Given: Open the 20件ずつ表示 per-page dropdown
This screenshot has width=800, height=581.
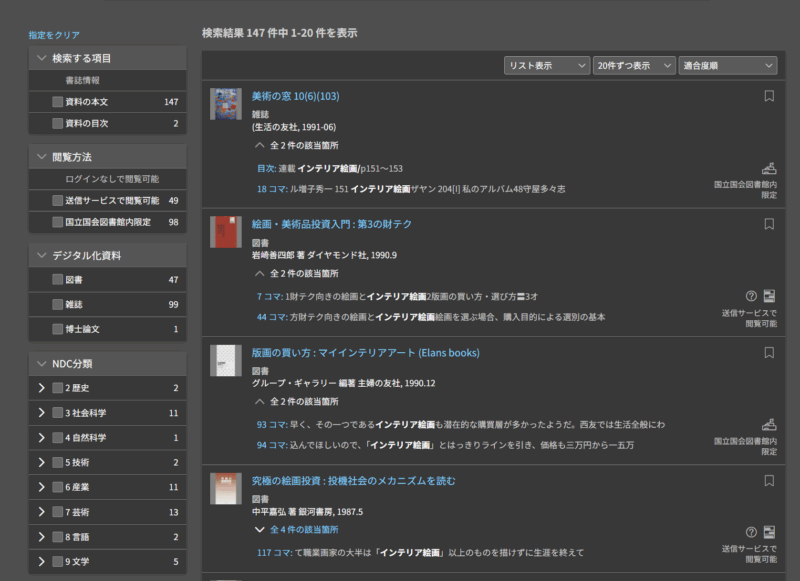Looking at the screenshot, I should click(x=634, y=65).
